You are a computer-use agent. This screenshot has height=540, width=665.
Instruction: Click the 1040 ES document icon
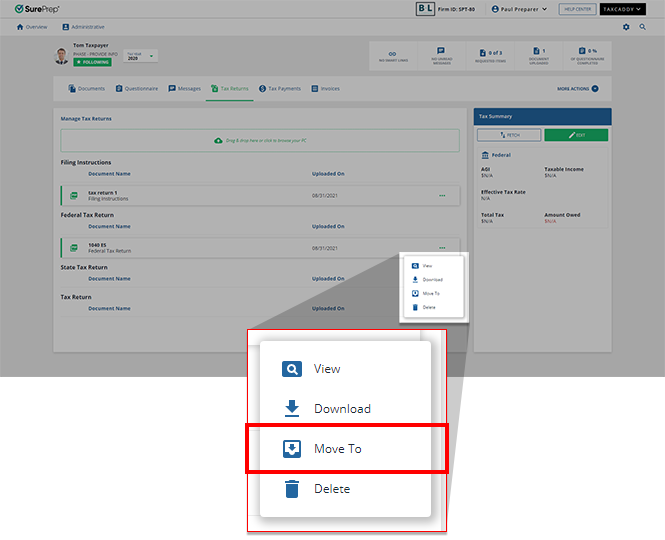click(x=74, y=248)
